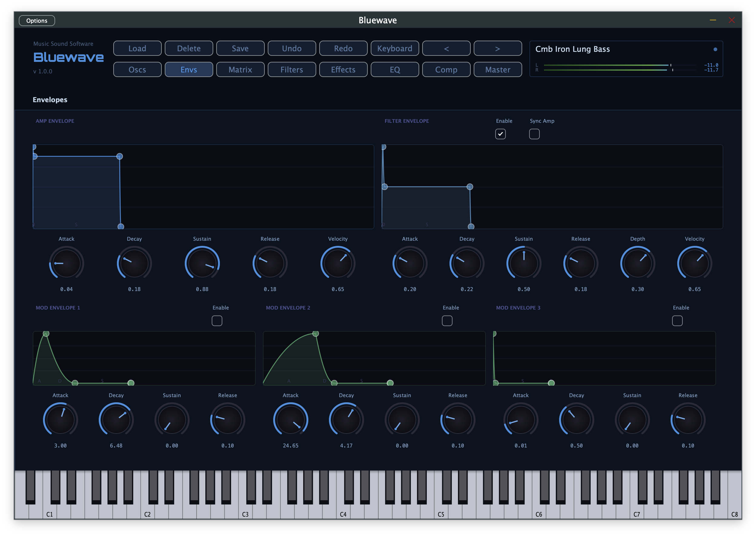Click the Amp Envelope Sustain value 0.88
756x536 pixels.
[202, 289]
